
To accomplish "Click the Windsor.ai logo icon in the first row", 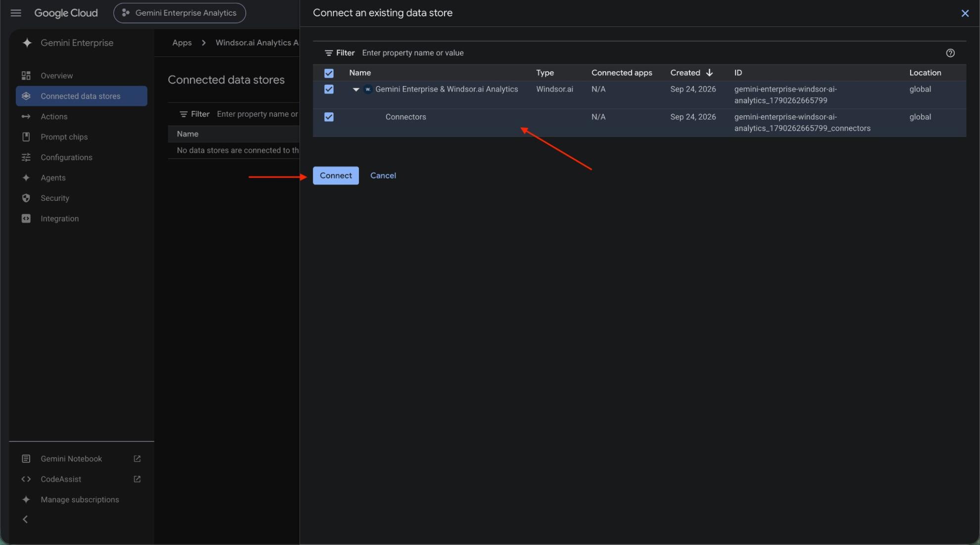I will pos(368,90).
